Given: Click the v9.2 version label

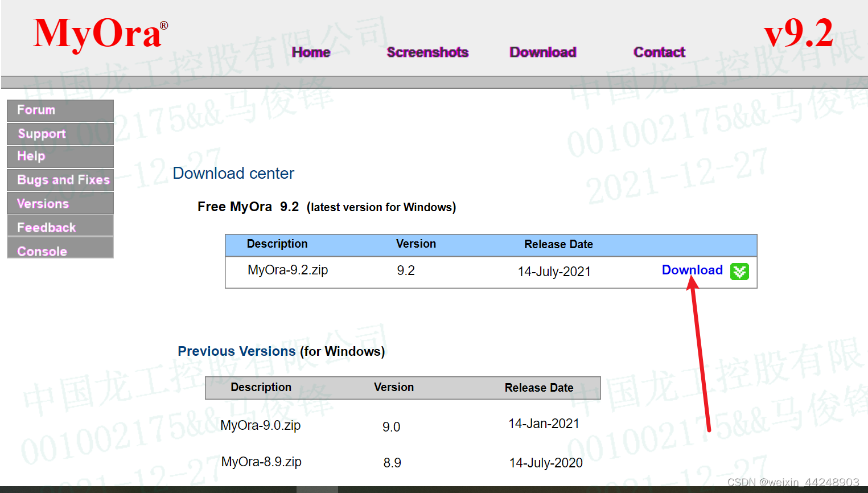Looking at the screenshot, I should [x=800, y=32].
